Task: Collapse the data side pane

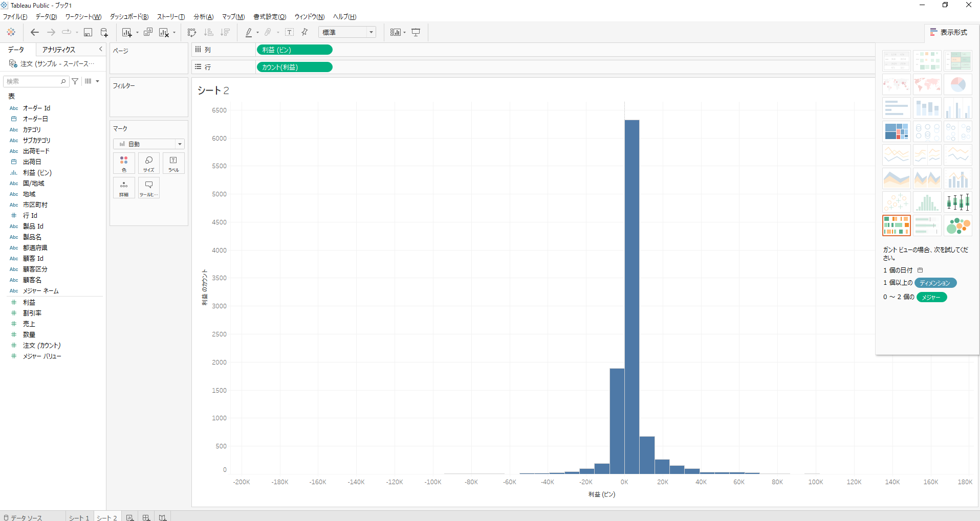Action: click(100, 49)
